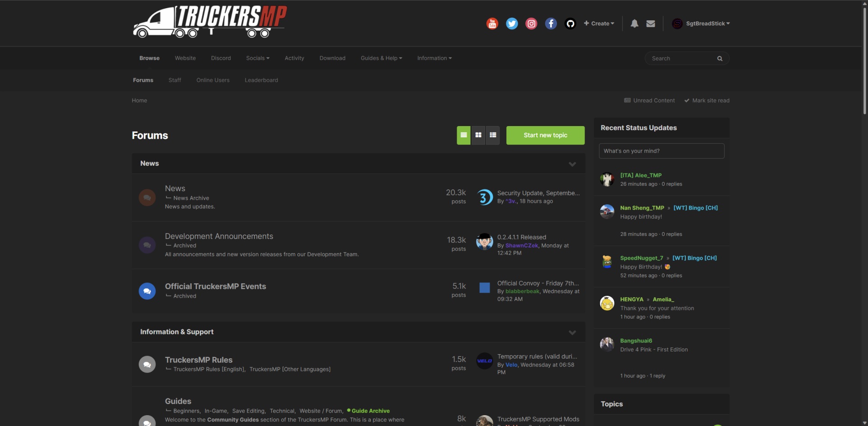Open the TruckersMP Rules forum
The width and height of the screenshot is (868, 426).
click(198, 360)
